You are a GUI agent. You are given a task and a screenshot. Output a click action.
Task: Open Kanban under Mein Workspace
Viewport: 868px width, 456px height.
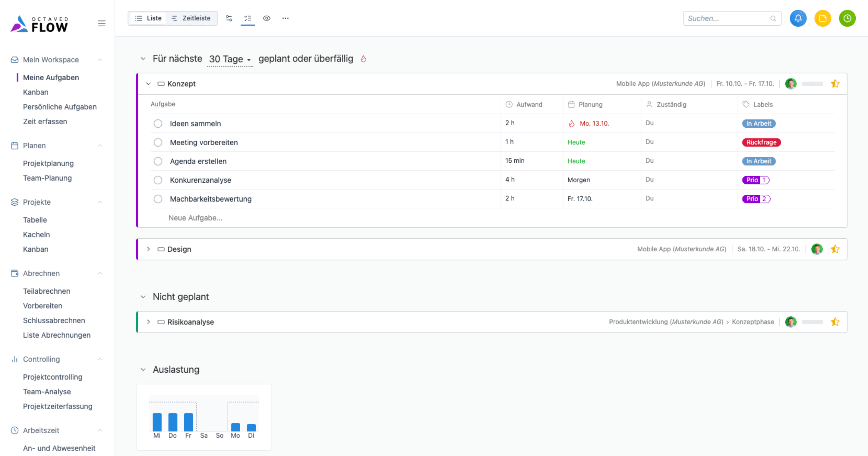(x=35, y=92)
